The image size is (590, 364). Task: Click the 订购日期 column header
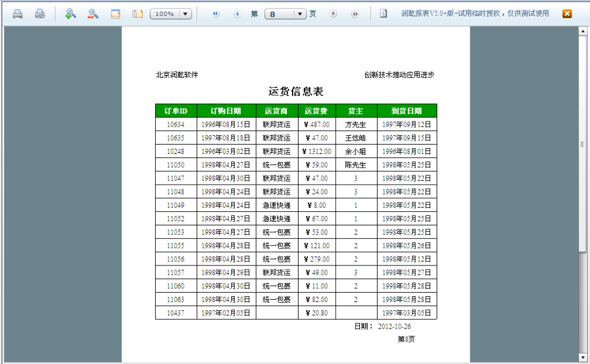pyautogui.click(x=226, y=111)
